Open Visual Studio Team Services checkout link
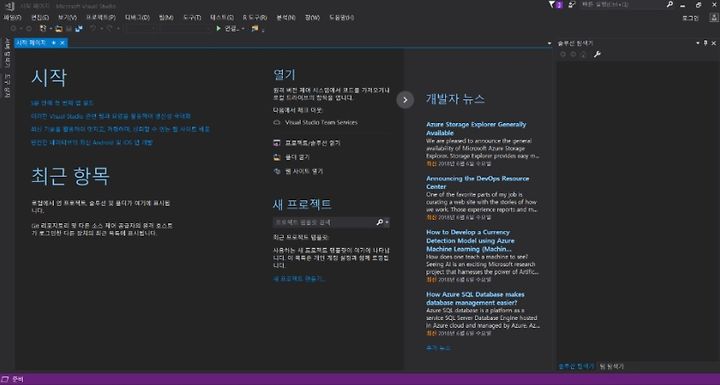The width and height of the screenshot is (720, 385). coord(321,122)
